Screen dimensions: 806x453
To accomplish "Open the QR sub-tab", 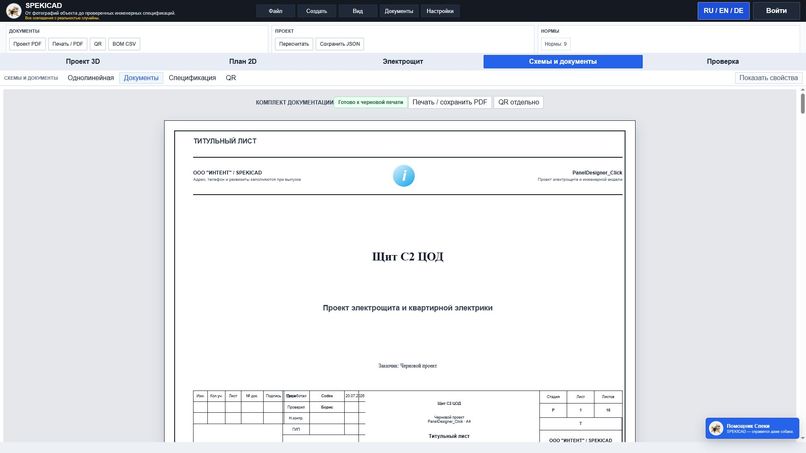I will point(231,78).
